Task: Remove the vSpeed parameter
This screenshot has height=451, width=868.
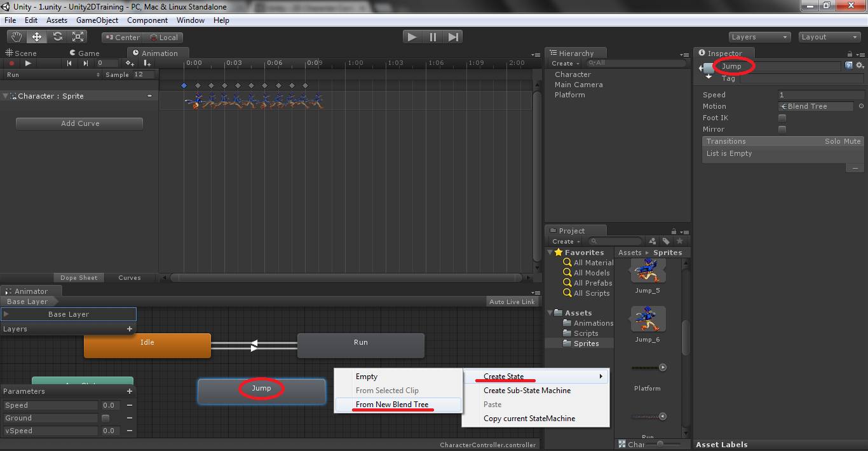Action: pyautogui.click(x=130, y=431)
